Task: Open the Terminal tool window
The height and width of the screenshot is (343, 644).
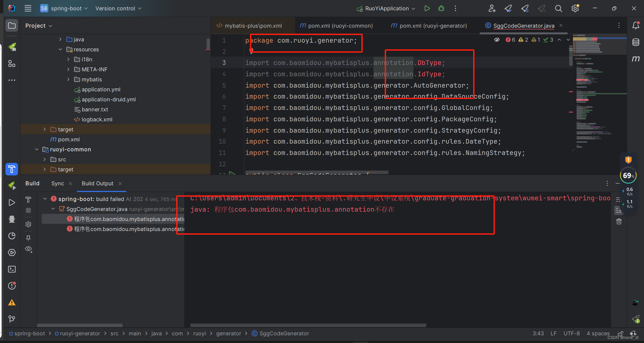Action: [x=12, y=269]
